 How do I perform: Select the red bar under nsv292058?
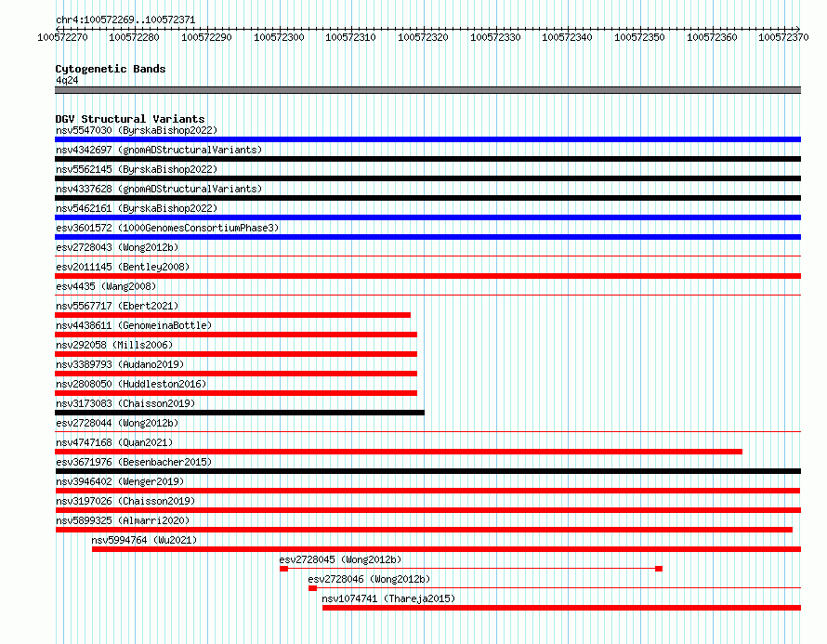click(x=236, y=354)
